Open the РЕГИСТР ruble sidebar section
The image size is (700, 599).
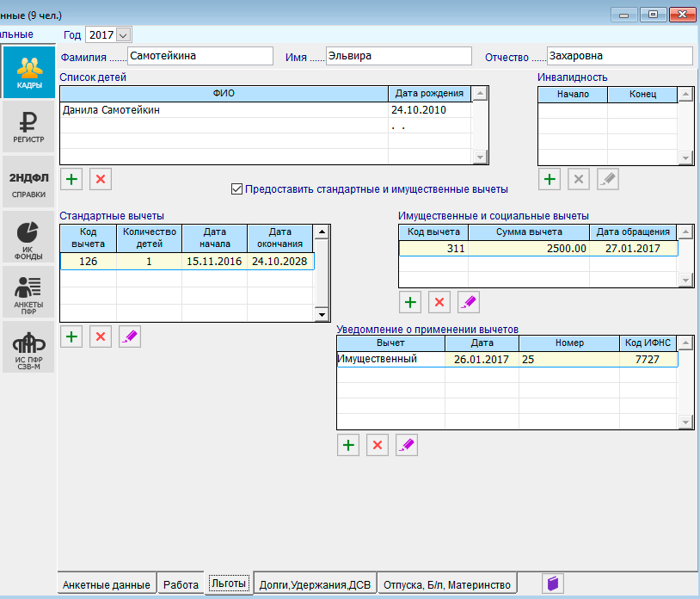(28, 127)
